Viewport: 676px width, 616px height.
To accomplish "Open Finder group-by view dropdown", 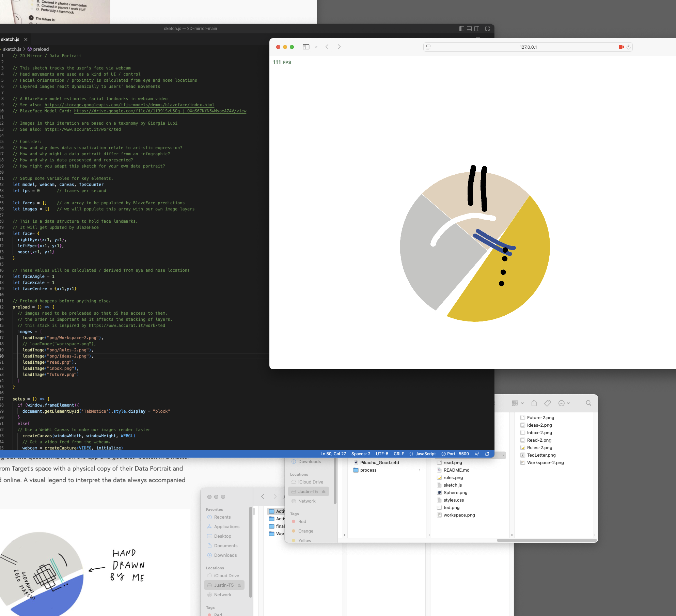I will pos(518,403).
